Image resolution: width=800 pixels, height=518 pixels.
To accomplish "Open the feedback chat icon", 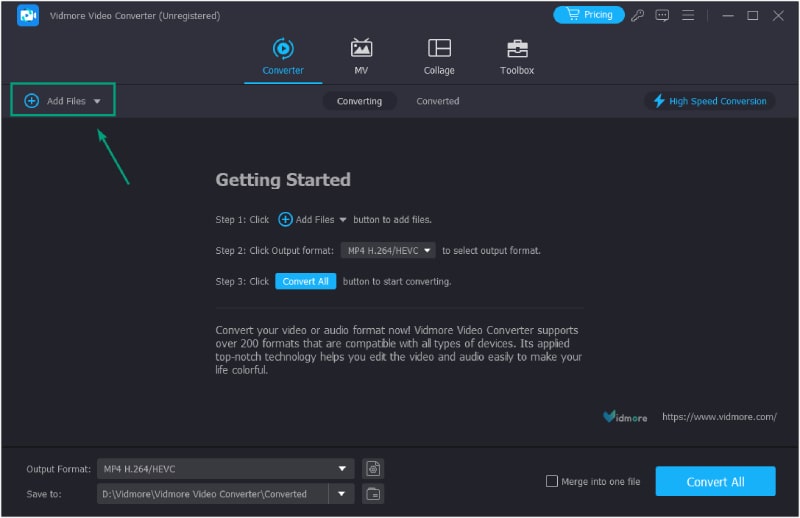I will 662,15.
